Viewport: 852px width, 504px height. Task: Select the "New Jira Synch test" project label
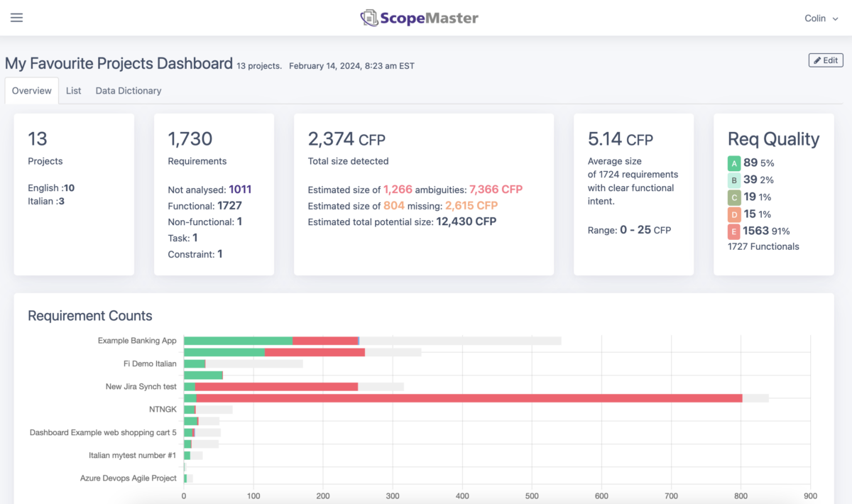141,387
